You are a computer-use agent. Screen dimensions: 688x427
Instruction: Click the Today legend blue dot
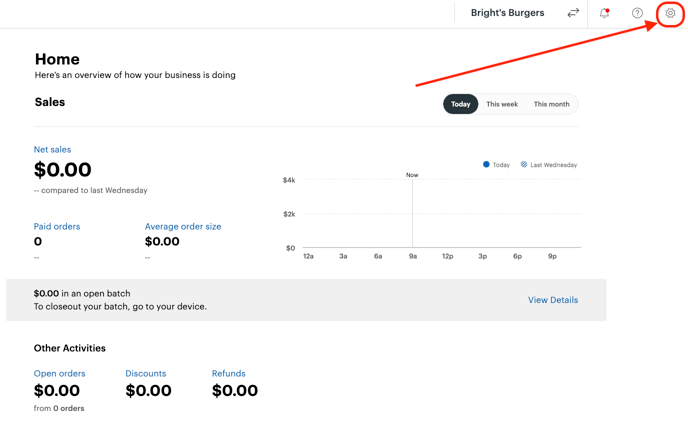pyautogui.click(x=486, y=165)
